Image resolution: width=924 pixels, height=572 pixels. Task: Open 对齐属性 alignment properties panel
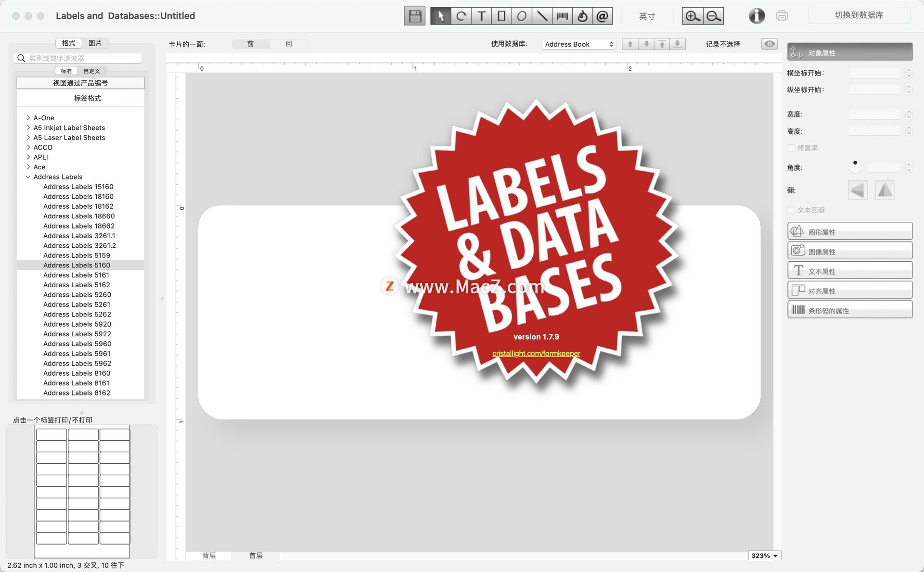click(850, 290)
